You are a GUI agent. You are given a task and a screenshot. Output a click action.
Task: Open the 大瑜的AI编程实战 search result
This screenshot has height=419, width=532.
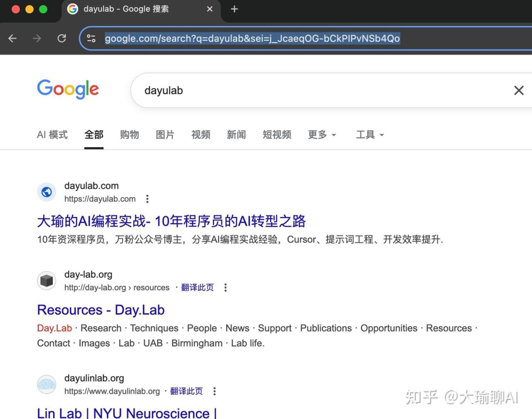(171, 221)
